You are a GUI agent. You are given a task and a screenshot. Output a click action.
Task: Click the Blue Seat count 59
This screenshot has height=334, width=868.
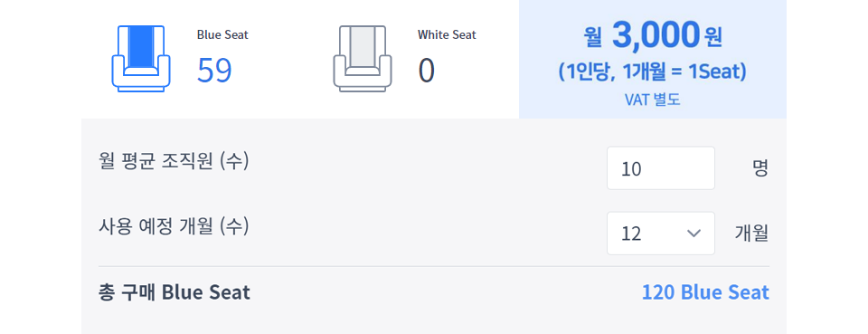tap(214, 71)
